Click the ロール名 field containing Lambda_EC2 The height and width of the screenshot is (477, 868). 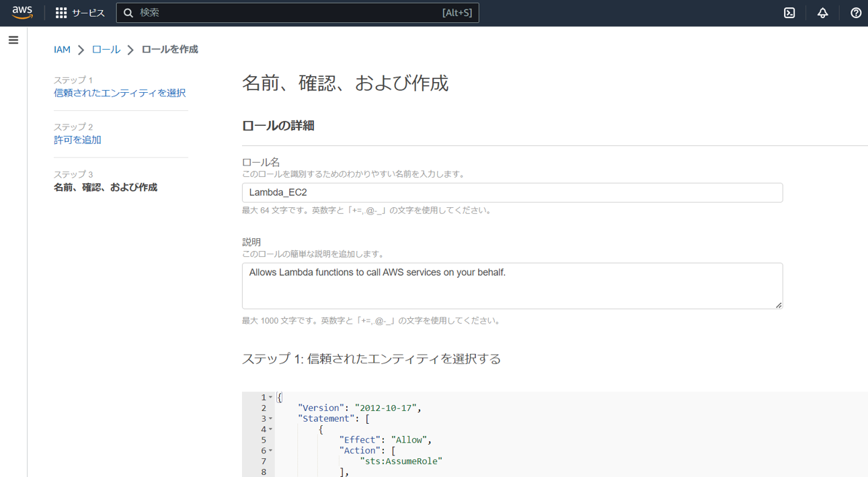tap(512, 192)
